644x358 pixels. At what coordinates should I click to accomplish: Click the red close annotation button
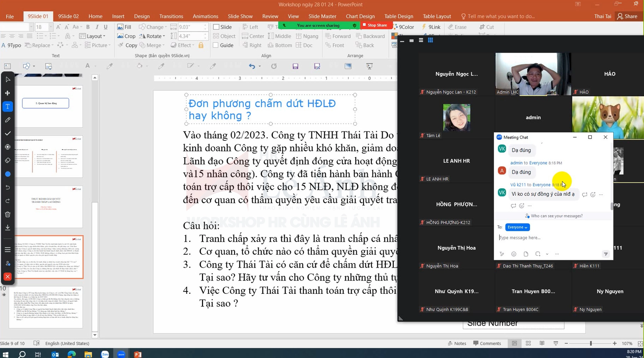(7, 277)
